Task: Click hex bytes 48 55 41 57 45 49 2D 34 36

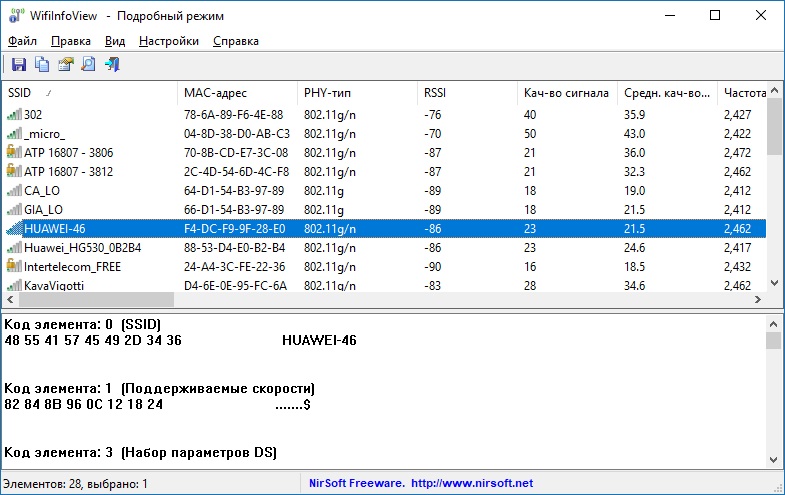Action: tap(93, 340)
